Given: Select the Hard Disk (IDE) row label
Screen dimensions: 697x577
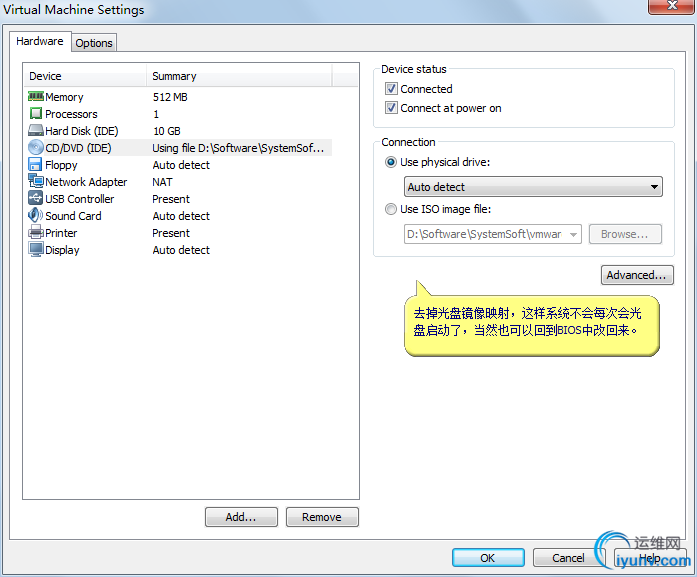Looking at the screenshot, I should (82, 131).
